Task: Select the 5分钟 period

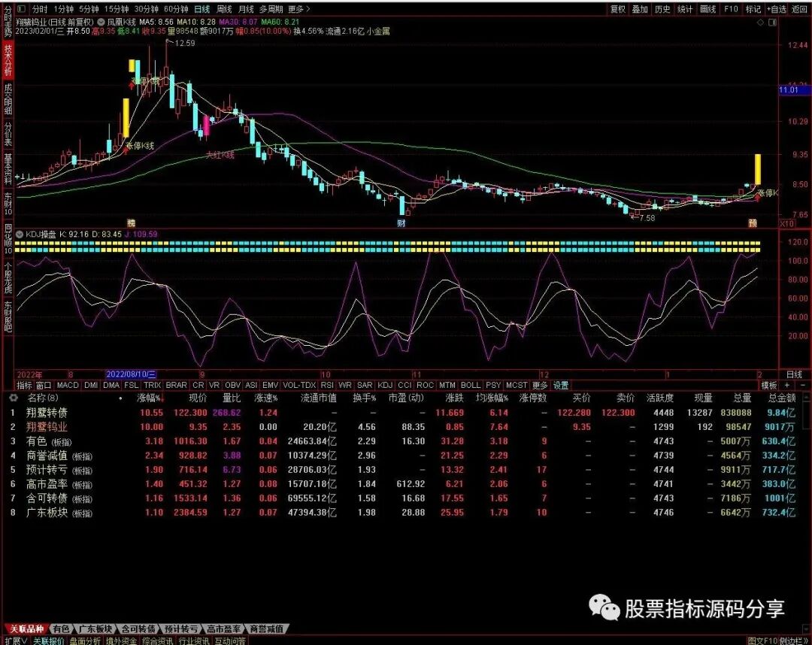Action: click(x=89, y=9)
